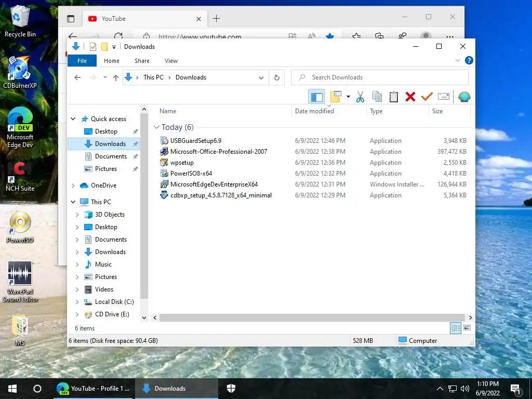Open WavePad Sound Editor desktop shortcut
Screen dimensions: 532x399
20,282
